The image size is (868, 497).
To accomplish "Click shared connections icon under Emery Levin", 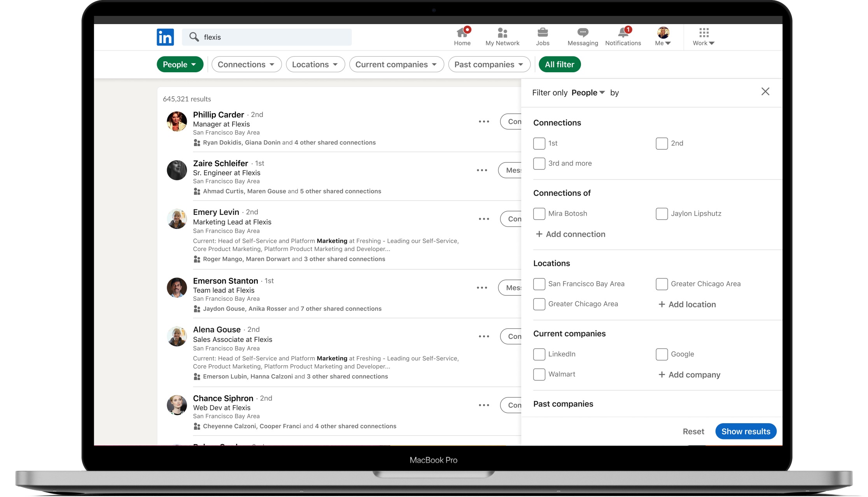I will point(197,260).
